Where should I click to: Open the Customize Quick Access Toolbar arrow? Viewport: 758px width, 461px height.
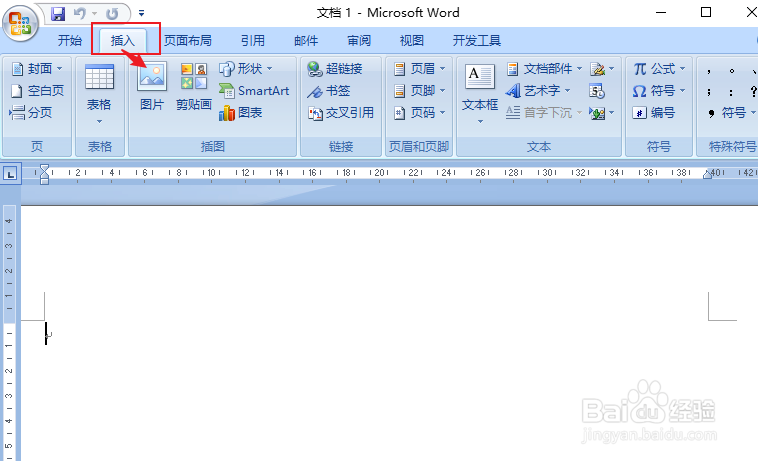point(141,14)
